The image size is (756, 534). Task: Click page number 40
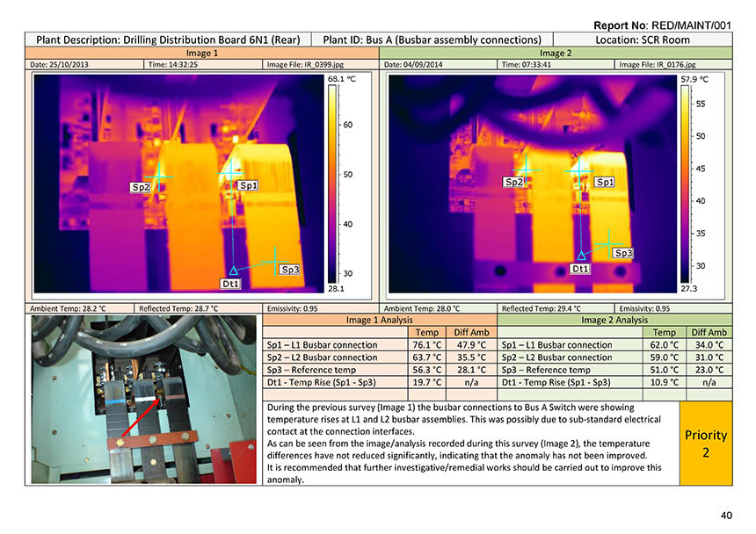point(726,516)
